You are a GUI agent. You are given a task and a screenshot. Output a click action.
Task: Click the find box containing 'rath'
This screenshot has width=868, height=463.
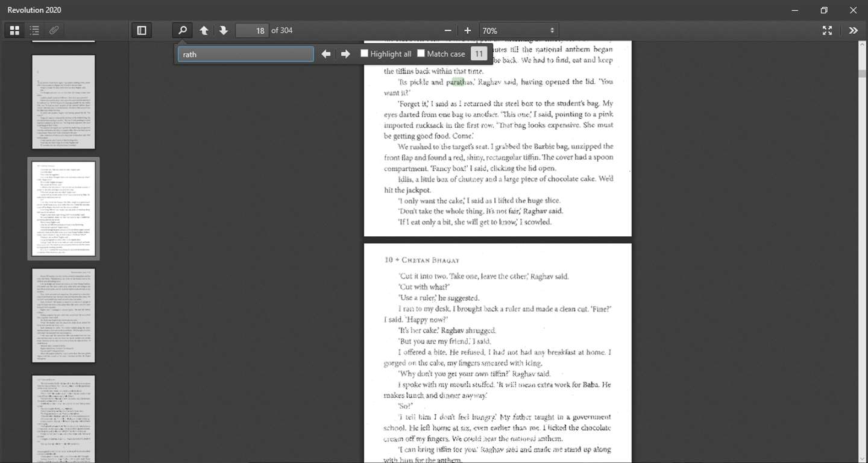[x=245, y=54]
